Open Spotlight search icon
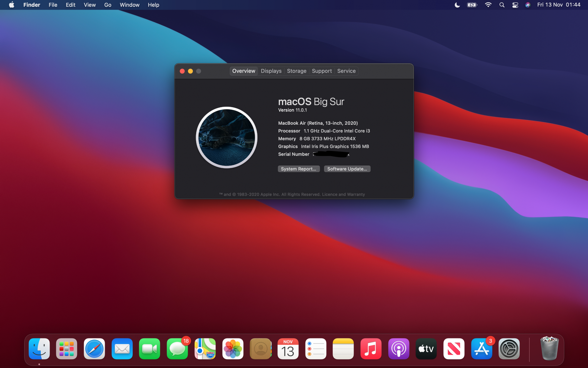The image size is (588, 368). click(x=502, y=5)
